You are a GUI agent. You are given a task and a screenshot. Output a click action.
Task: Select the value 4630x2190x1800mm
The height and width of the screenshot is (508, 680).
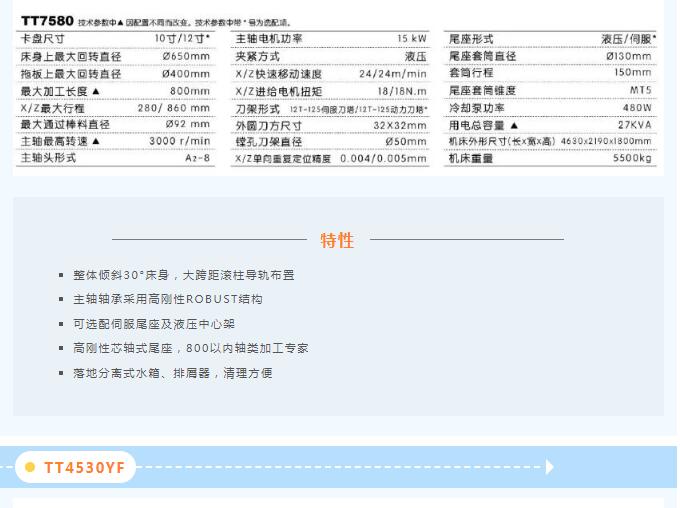[x=606, y=141]
